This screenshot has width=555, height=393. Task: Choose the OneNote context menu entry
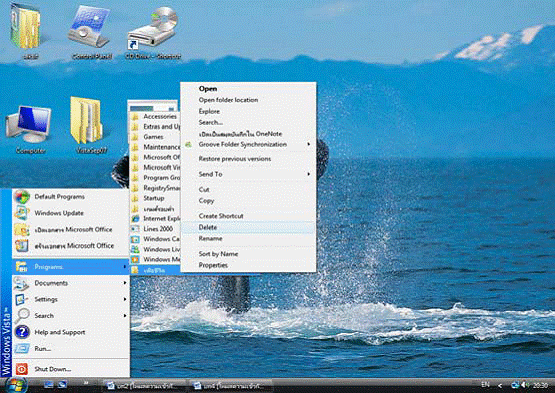[x=240, y=134]
